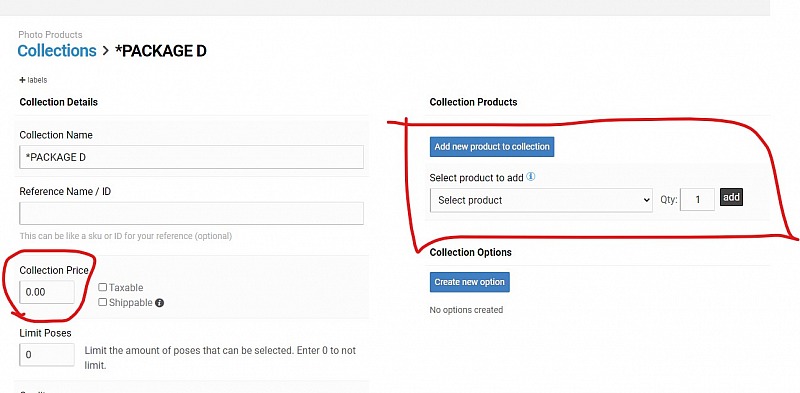The image size is (800, 393).
Task: Click the dark add button next to Qty
Action: click(x=731, y=198)
